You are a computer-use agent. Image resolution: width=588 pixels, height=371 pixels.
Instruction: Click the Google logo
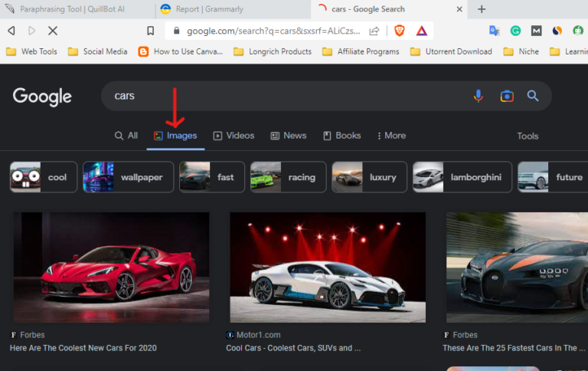coord(42,97)
